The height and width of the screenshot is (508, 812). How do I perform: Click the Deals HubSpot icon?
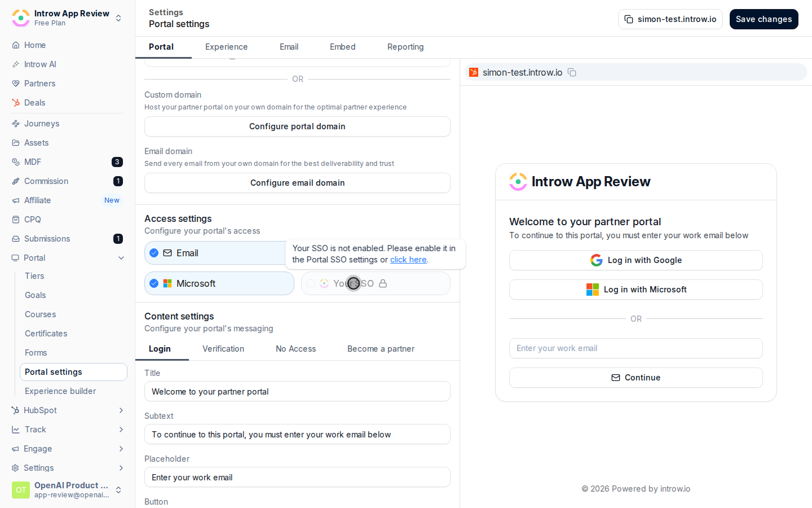tap(16, 103)
